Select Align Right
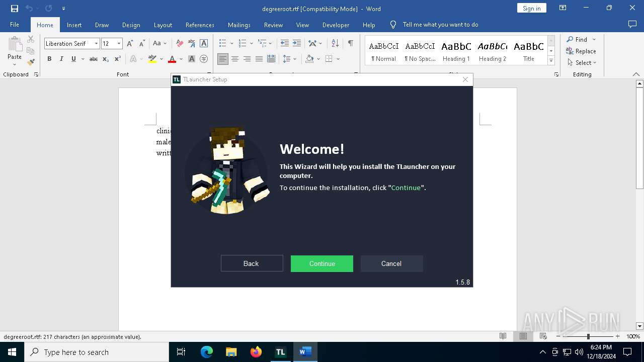This screenshot has width=644, height=362. tap(247, 59)
